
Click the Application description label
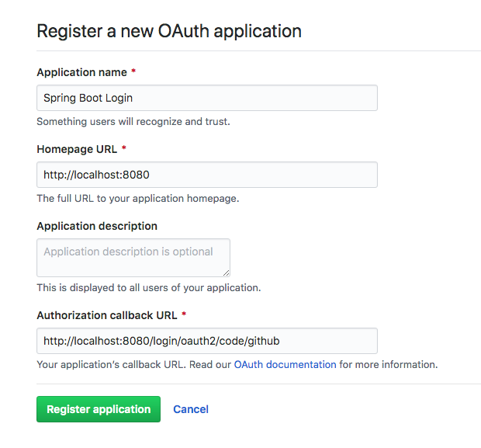click(x=97, y=226)
